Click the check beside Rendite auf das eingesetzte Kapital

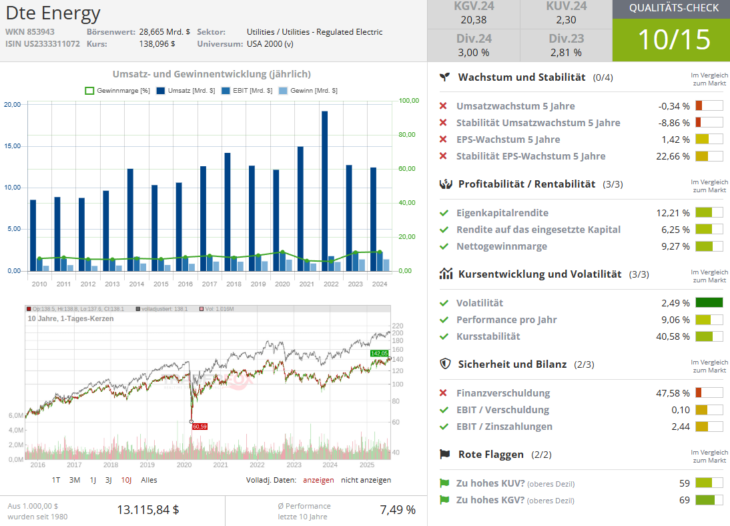(x=444, y=230)
